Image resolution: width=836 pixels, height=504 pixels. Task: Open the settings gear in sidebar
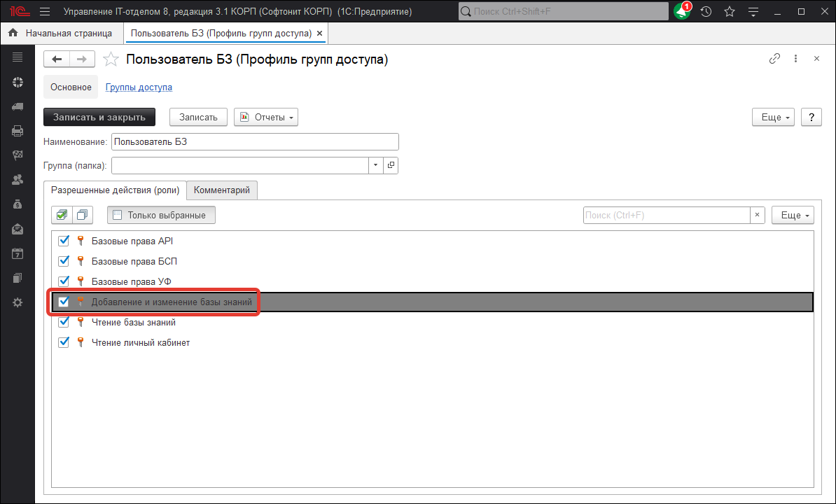[18, 302]
